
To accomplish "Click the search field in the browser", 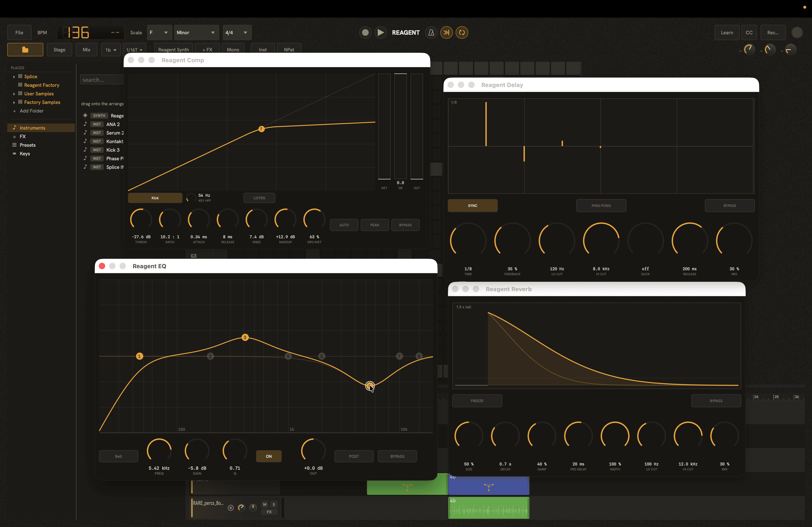I will (x=102, y=80).
